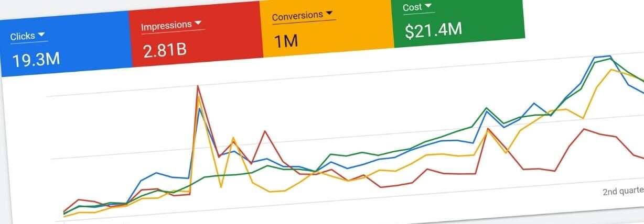Open the Conversions dropdown arrow
644x224 pixels.
[x=329, y=13]
